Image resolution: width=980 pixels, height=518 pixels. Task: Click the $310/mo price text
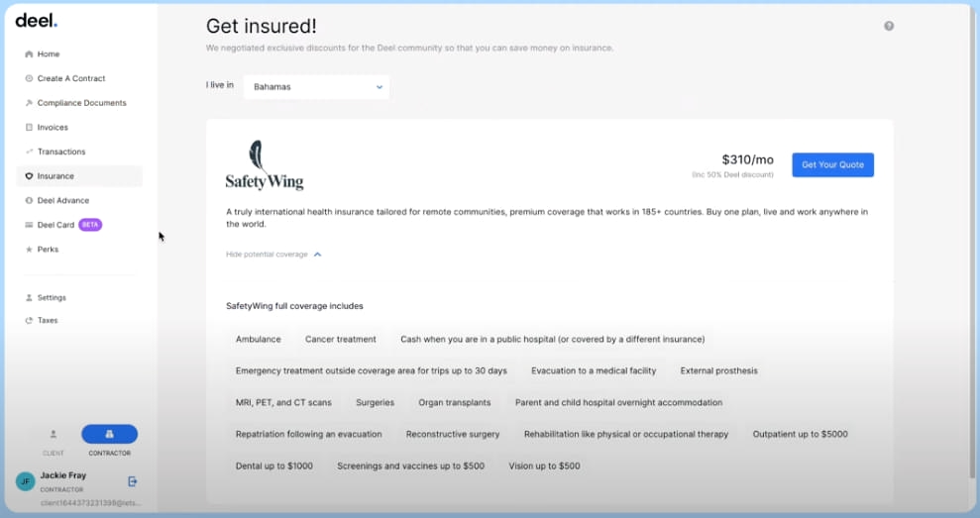pos(747,160)
